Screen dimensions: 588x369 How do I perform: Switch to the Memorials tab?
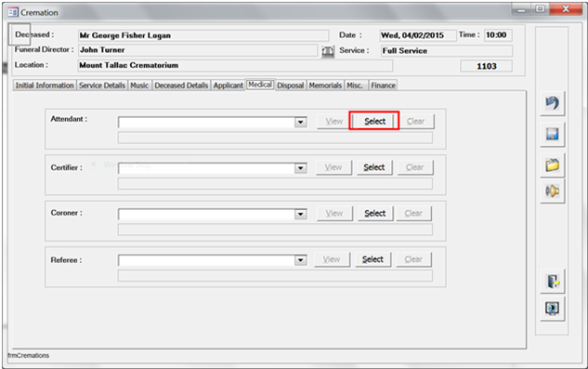coord(325,86)
